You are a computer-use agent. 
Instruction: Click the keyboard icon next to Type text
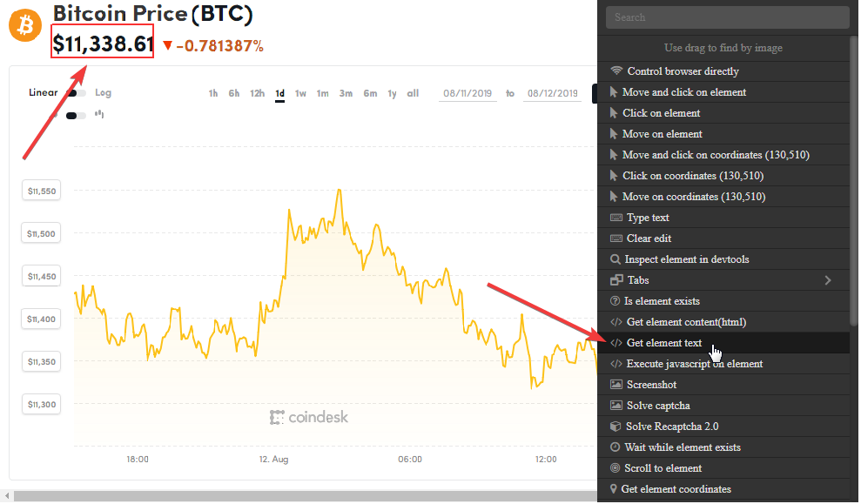click(x=616, y=218)
